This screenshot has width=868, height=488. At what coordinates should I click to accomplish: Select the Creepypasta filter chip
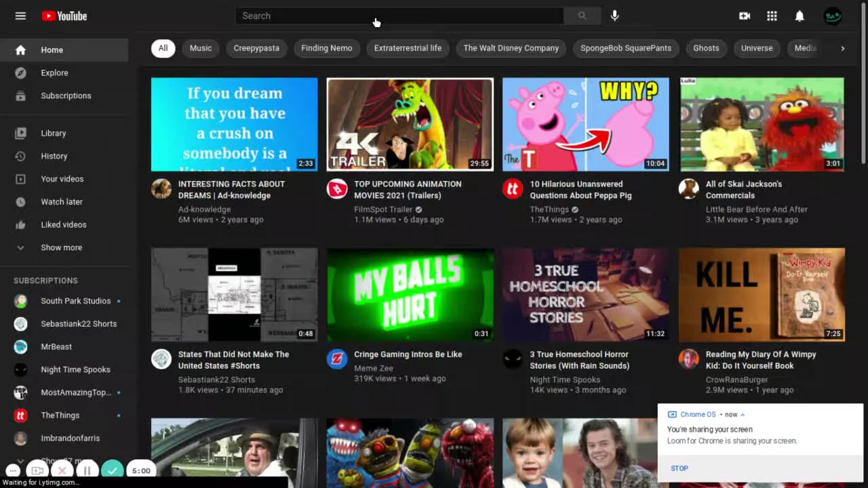tap(256, 48)
